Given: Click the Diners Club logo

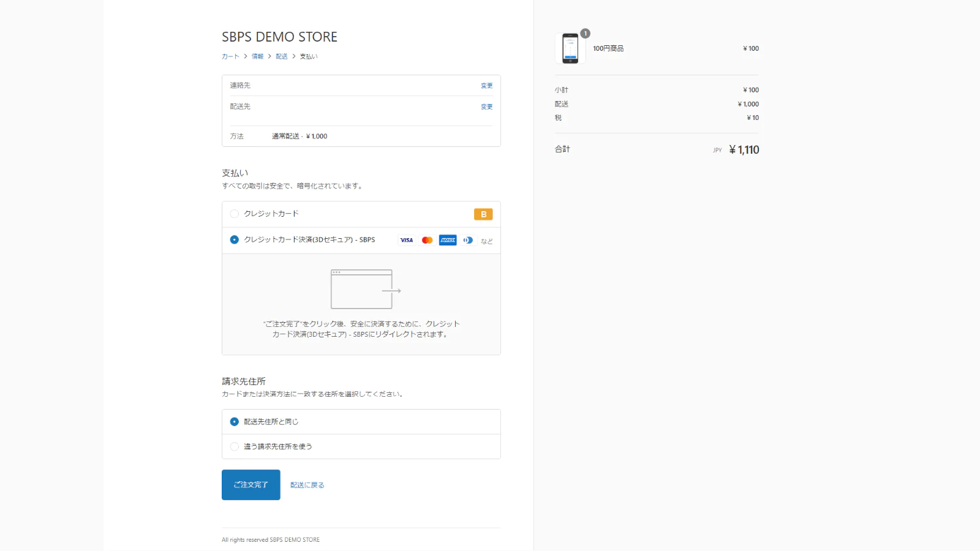Looking at the screenshot, I should (468, 240).
